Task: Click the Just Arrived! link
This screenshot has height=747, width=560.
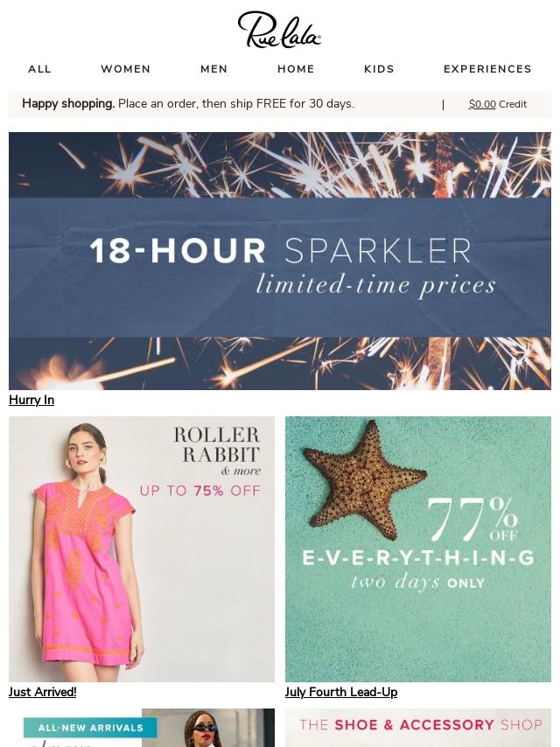Action: (42, 692)
